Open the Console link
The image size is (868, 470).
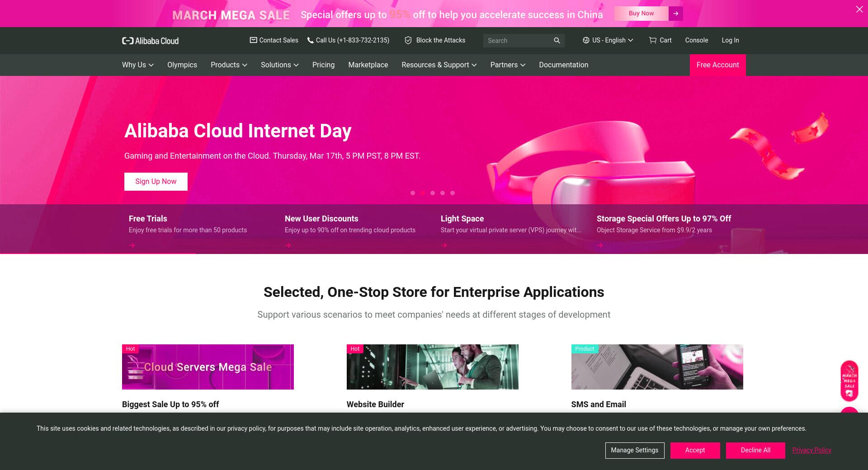click(696, 40)
